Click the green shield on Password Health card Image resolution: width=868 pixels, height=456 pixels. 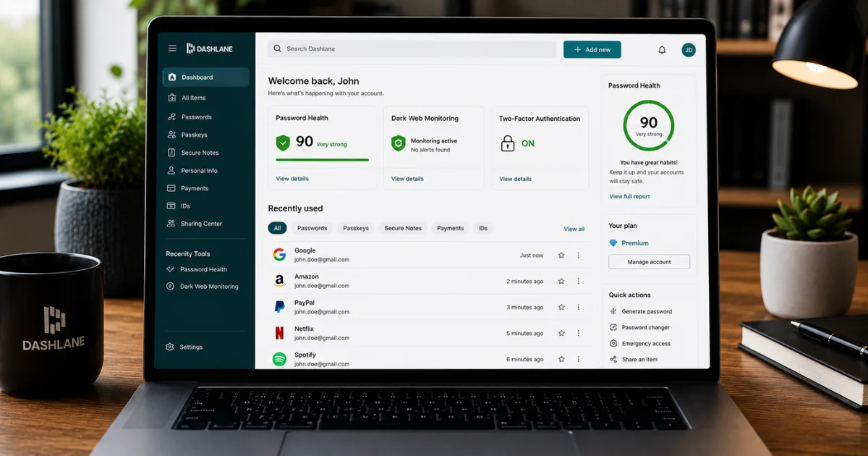(x=283, y=143)
